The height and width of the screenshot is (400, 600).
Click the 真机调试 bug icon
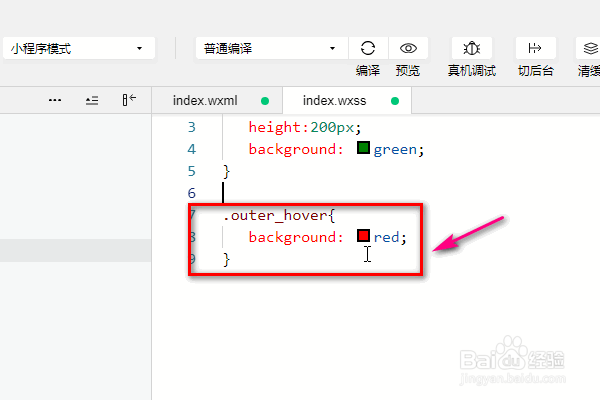click(471, 48)
